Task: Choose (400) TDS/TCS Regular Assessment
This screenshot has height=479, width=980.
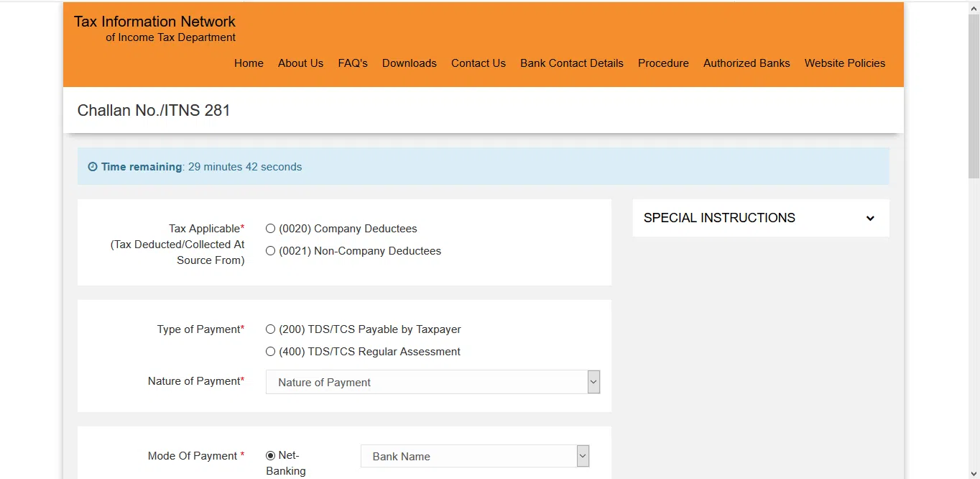Action: point(270,351)
